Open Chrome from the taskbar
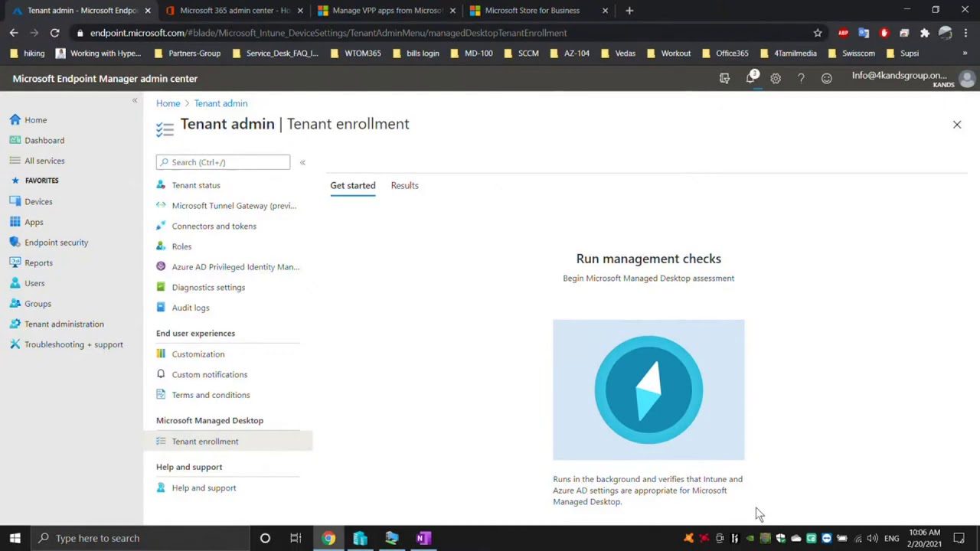Viewport: 980px width, 551px height. point(328,538)
